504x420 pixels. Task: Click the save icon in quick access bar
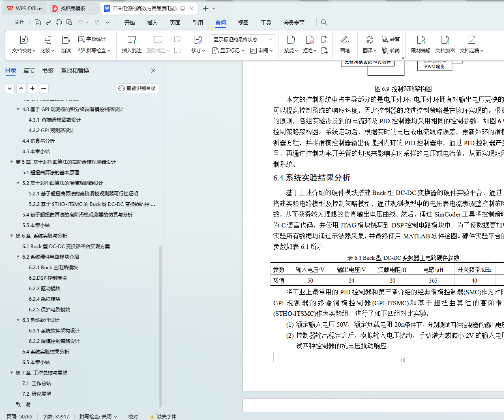click(38, 22)
